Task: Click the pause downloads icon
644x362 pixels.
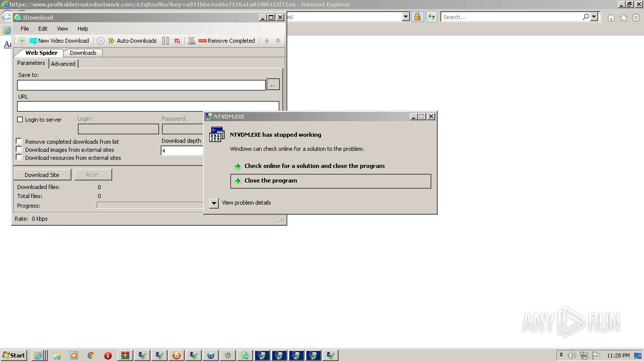Action: coord(166,41)
